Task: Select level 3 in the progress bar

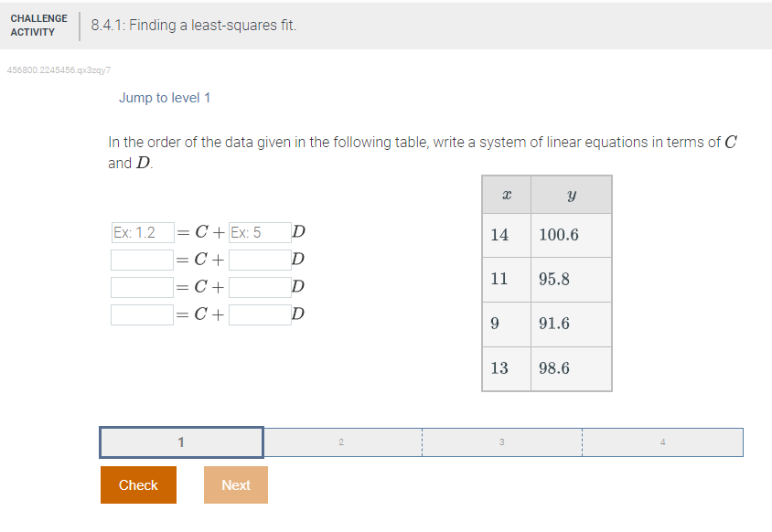Action: [501, 442]
